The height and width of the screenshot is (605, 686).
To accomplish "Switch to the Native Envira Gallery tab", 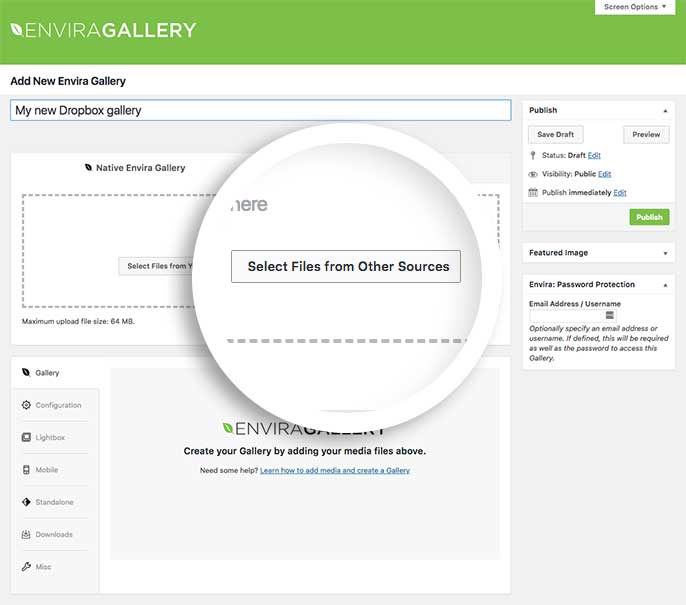I will [x=135, y=168].
